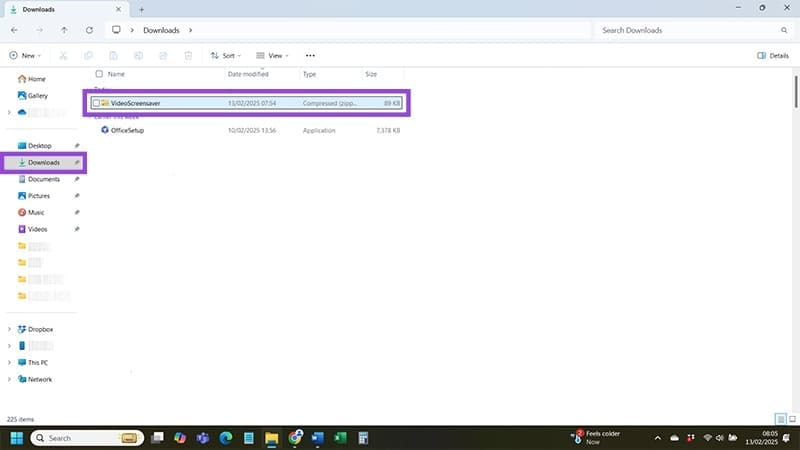The height and width of the screenshot is (450, 800).
Task: Sort by the Name column header
Action: [116, 74]
